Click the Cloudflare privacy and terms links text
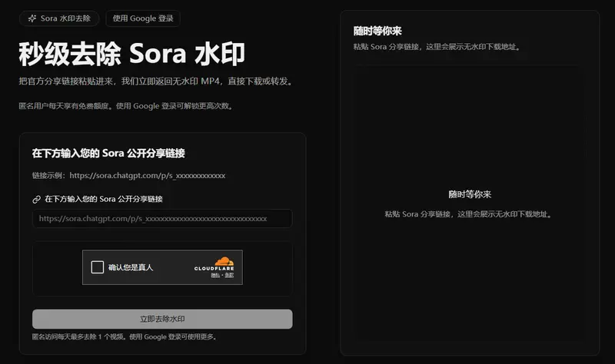 click(x=222, y=276)
